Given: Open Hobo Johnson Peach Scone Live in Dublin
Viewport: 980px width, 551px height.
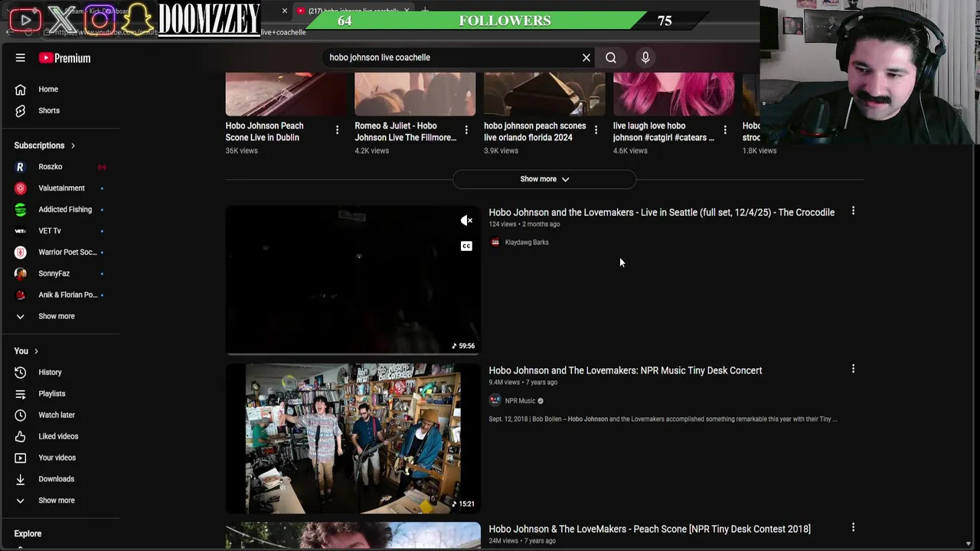Looking at the screenshot, I should tap(264, 132).
